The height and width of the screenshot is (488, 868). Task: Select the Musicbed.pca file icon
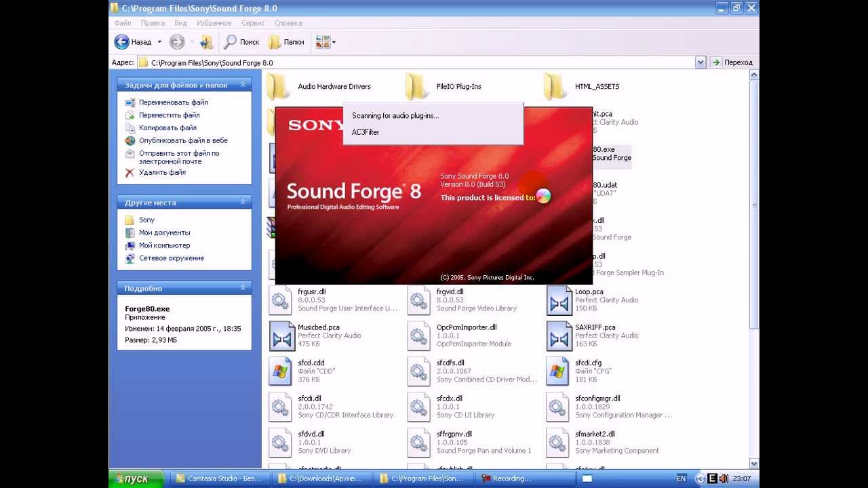point(281,335)
